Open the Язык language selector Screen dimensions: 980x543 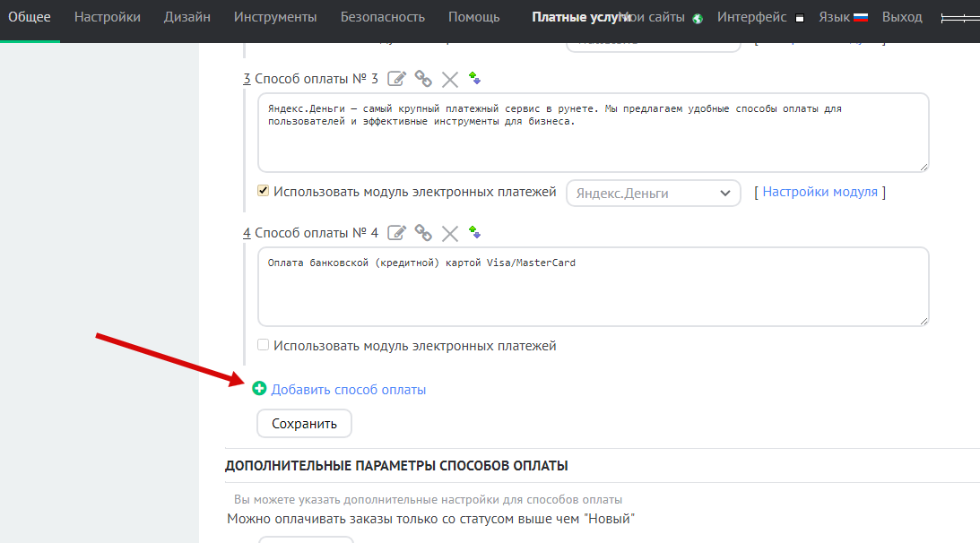point(843,17)
